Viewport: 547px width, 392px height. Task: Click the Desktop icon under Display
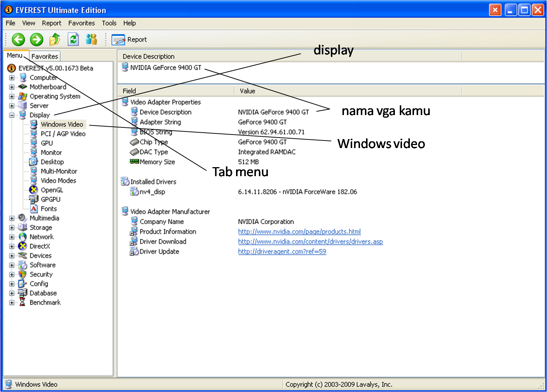[34, 162]
